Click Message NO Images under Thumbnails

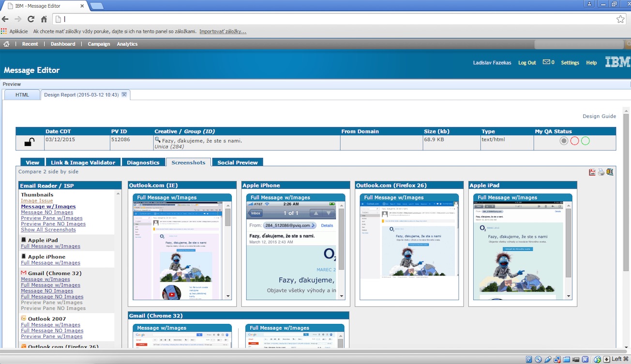(x=47, y=212)
